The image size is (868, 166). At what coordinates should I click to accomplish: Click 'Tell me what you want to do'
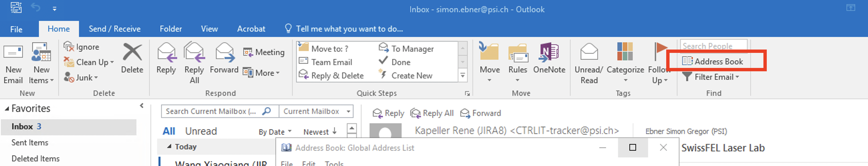point(344,29)
